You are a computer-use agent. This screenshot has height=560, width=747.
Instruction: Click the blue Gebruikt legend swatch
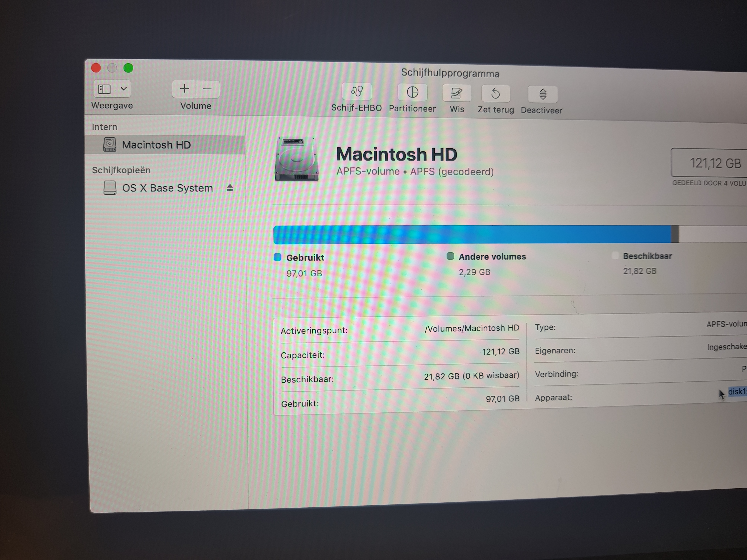(x=278, y=257)
